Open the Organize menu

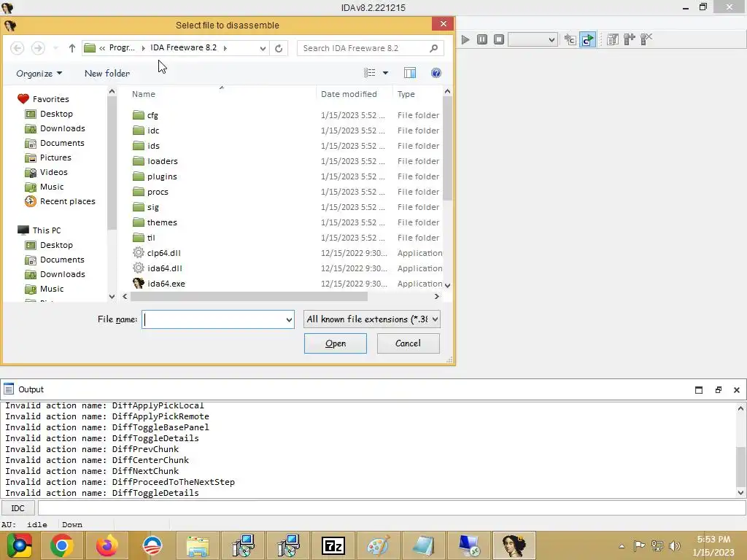[39, 74]
